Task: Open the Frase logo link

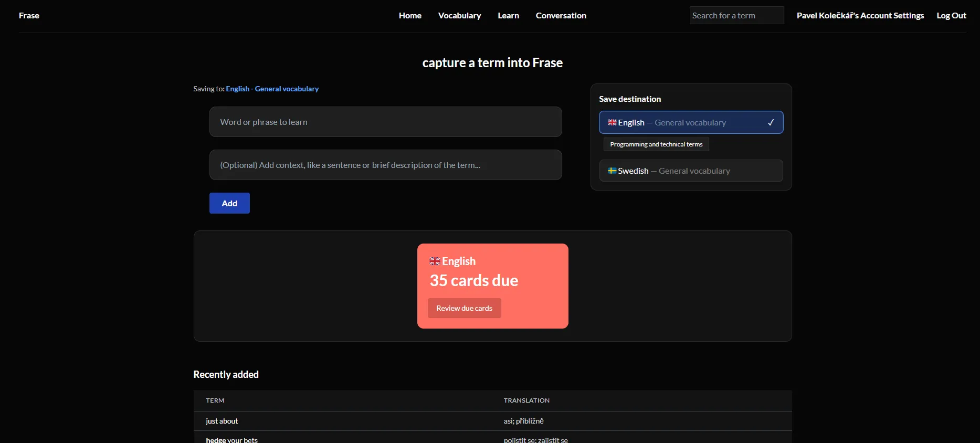Action: 29,16
